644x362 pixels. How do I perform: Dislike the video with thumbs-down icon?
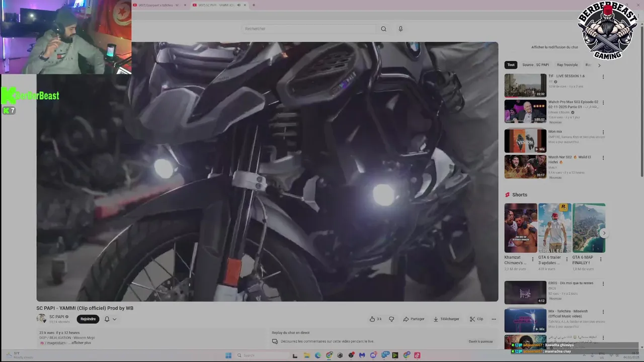pyautogui.click(x=391, y=319)
